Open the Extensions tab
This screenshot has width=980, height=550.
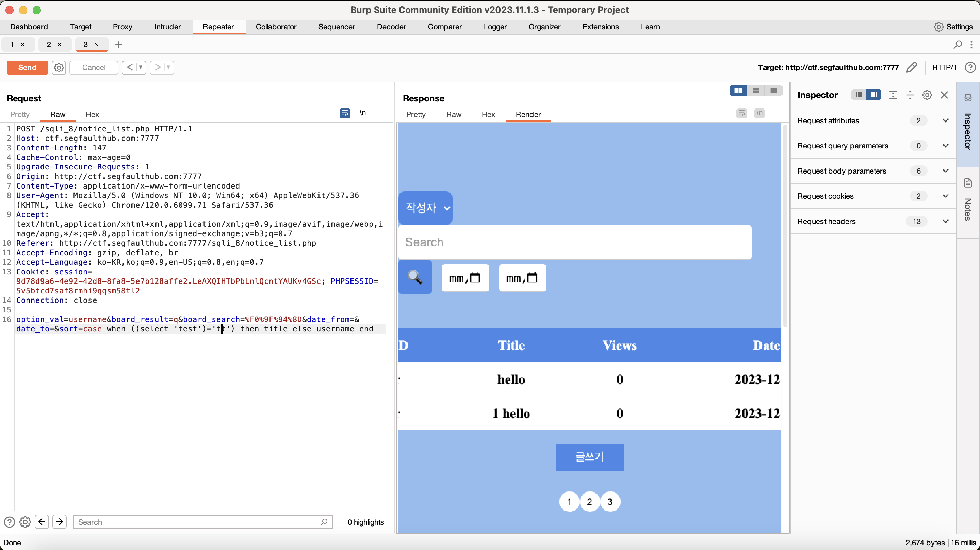click(600, 27)
